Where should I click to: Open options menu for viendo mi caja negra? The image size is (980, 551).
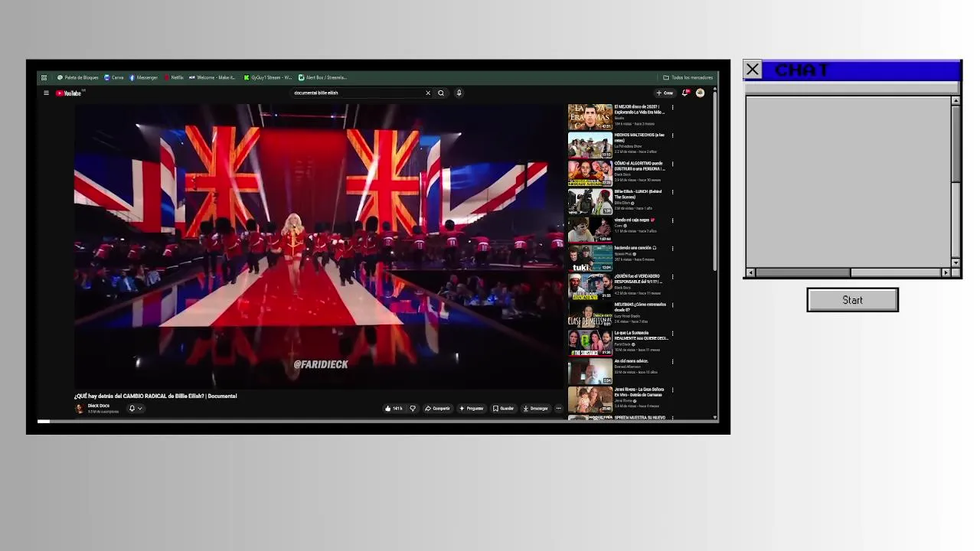tap(672, 220)
